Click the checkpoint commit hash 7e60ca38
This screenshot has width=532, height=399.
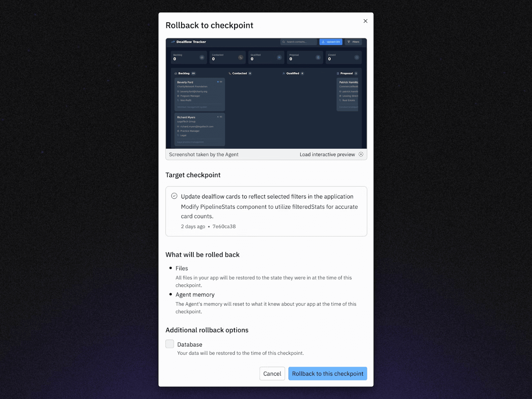tap(224, 226)
